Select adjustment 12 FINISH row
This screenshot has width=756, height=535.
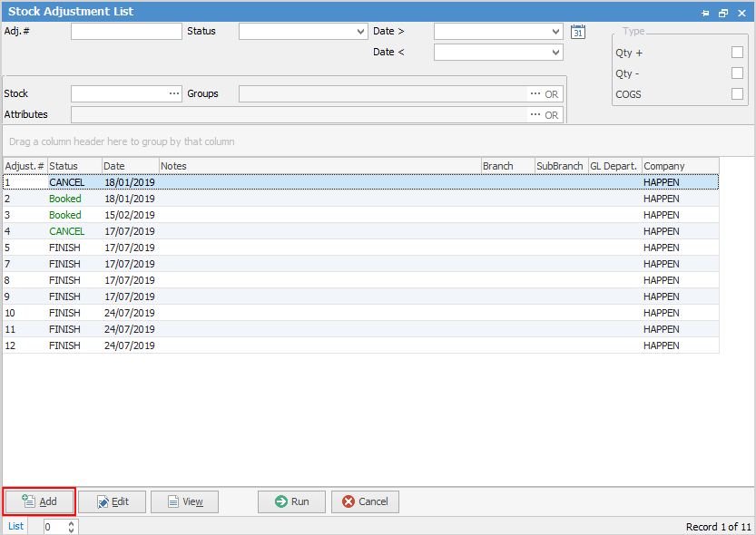(361, 345)
